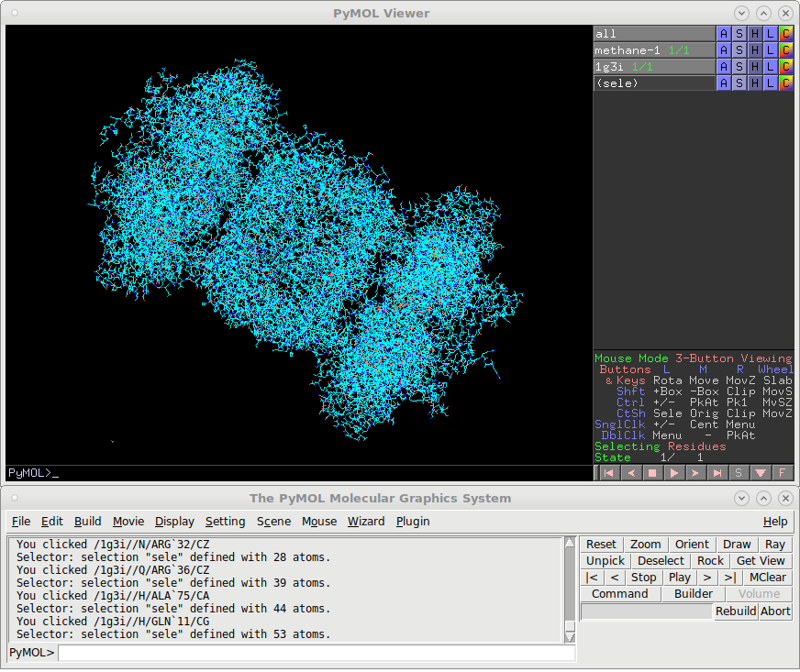Click the Orient button
Screen dimensions: 800x672
coord(692,544)
